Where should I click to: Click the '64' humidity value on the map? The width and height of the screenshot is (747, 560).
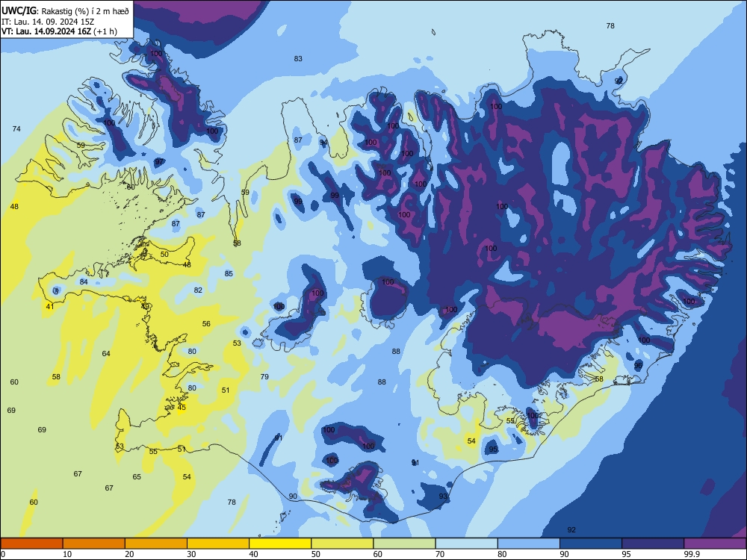[x=106, y=353]
